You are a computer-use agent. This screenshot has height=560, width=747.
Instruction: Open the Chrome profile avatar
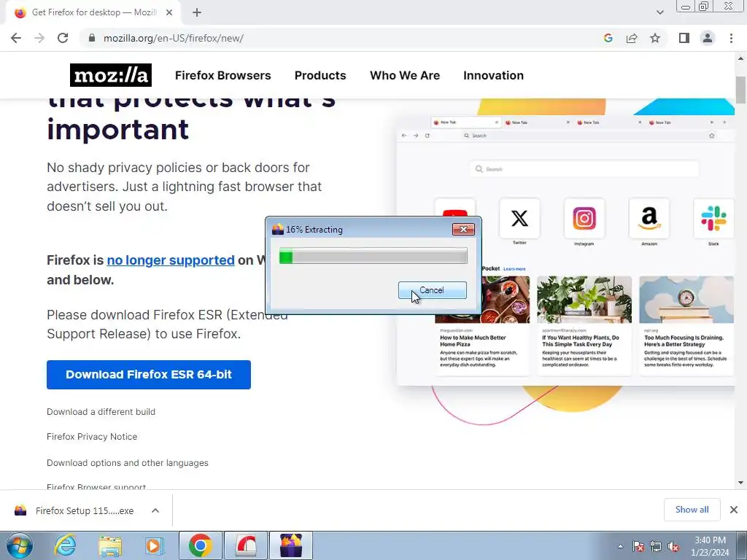coord(708,38)
